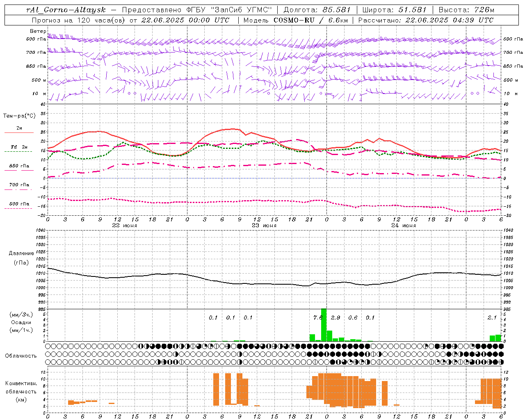Click the latitude value "Широта: 51.581"
The width and height of the screenshot is (525, 420).
click(395, 10)
